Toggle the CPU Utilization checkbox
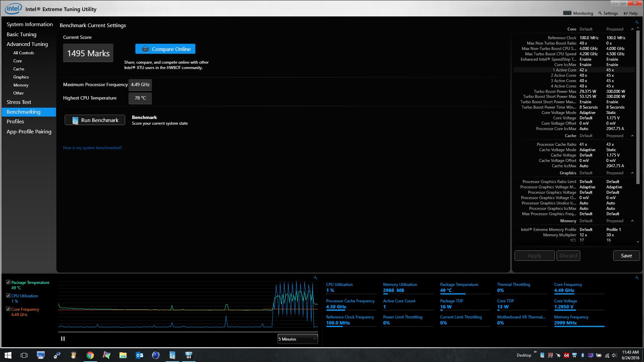This screenshot has width=644, height=362. [x=8, y=296]
